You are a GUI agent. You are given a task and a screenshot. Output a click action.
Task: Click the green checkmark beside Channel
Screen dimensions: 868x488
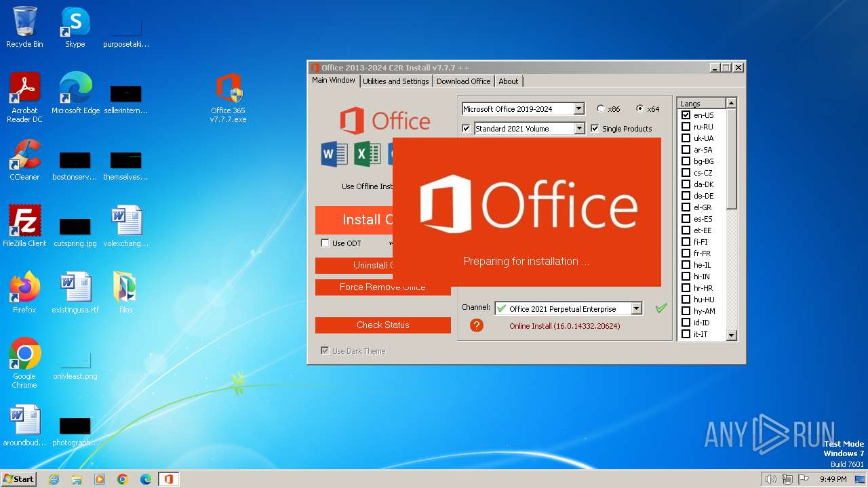point(661,308)
